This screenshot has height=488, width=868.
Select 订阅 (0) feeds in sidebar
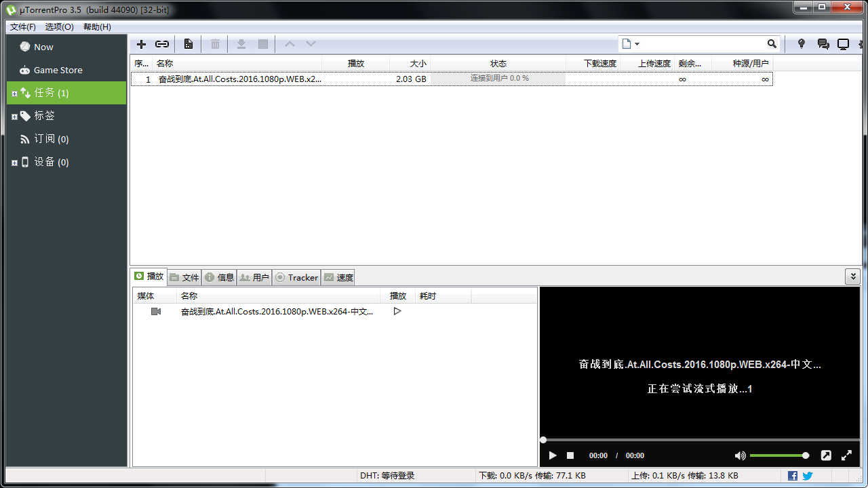click(x=66, y=139)
